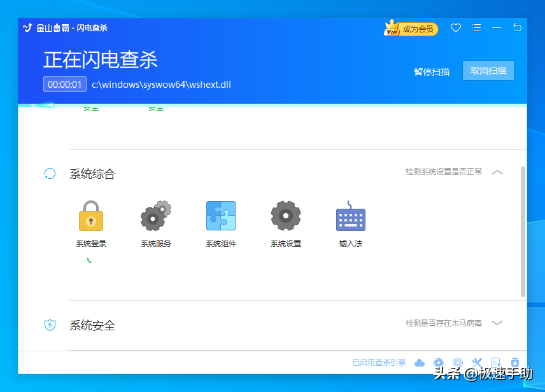Click the scan log document icon in the status bar
This screenshot has width=545, height=392.
(496, 362)
